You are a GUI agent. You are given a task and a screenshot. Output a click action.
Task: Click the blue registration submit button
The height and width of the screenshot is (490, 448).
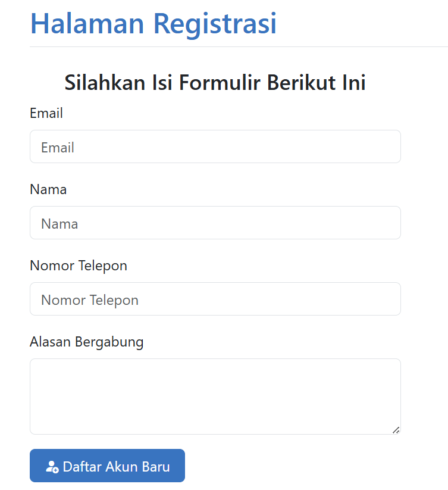point(107,466)
